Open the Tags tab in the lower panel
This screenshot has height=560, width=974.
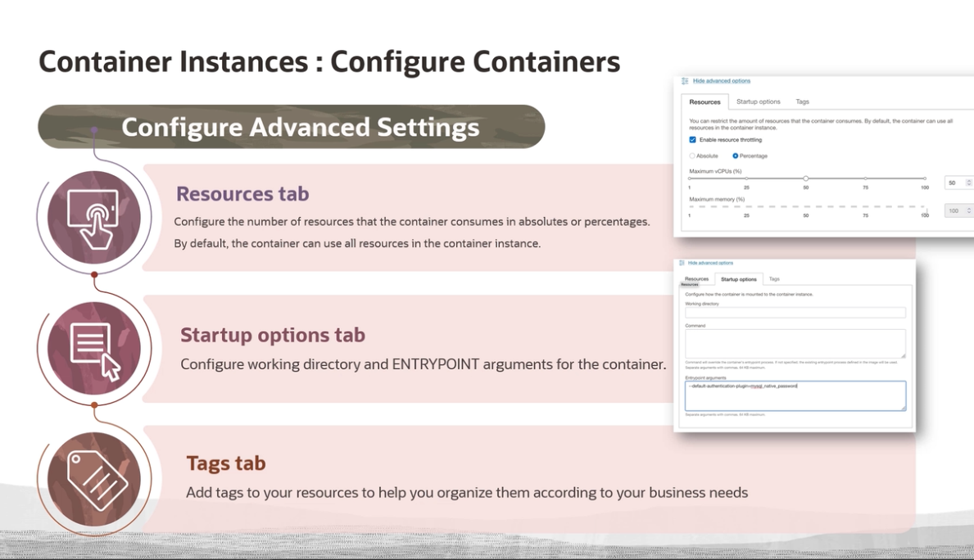[774, 279]
